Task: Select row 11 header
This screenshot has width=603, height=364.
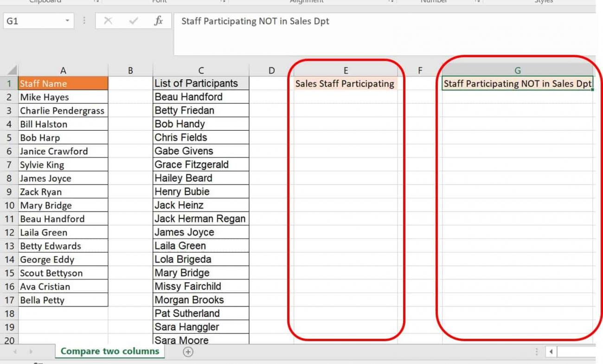Action: [x=10, y=218]
